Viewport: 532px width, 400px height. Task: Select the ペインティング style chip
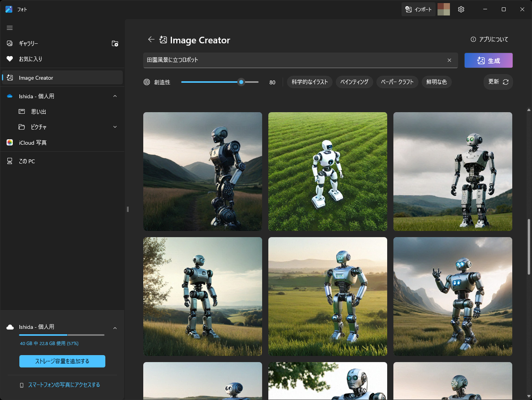click(354, 82)
